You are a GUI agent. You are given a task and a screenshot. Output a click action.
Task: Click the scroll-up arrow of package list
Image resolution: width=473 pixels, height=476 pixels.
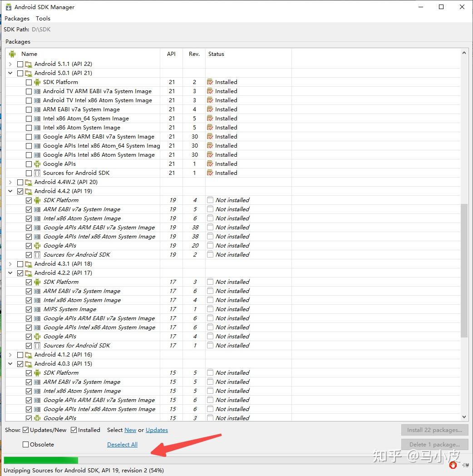464,53
